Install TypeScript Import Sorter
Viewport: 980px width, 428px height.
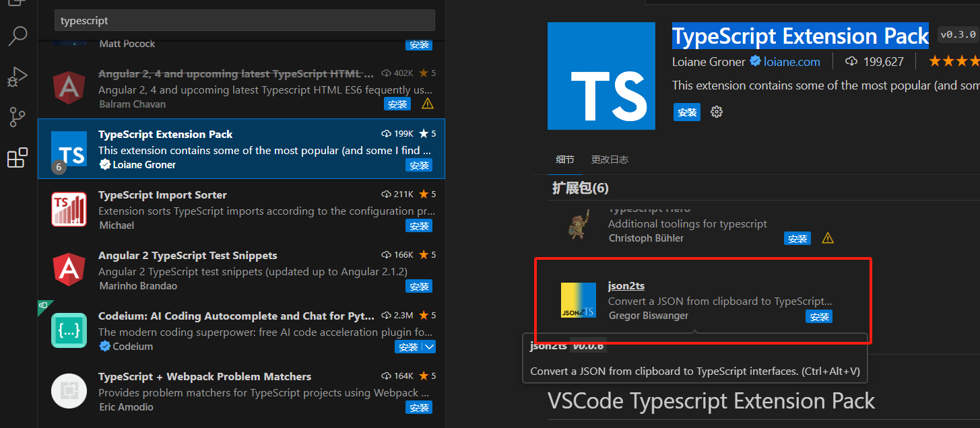[x=419, y=226]
